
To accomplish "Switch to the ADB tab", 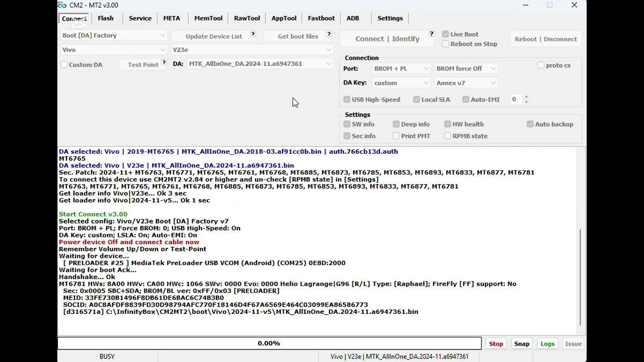I will 353,18.
